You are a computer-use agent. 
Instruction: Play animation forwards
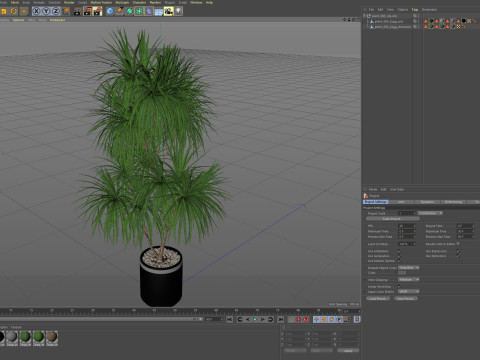pos(255,319)
